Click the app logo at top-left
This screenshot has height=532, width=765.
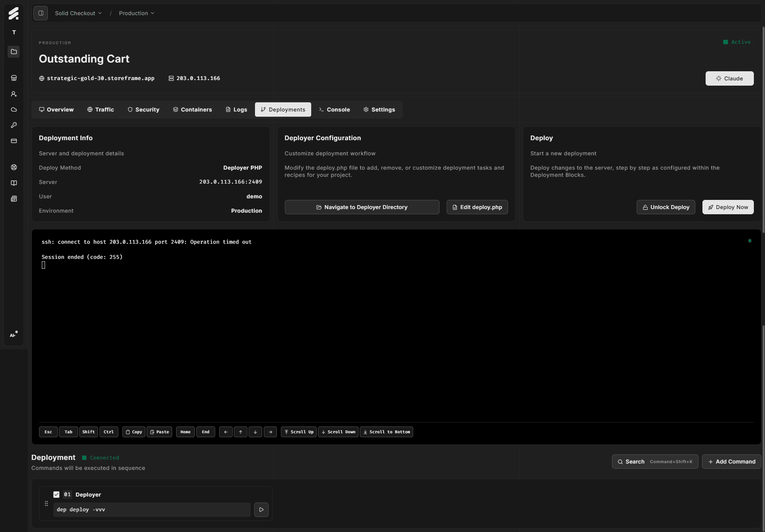(14, 14)
